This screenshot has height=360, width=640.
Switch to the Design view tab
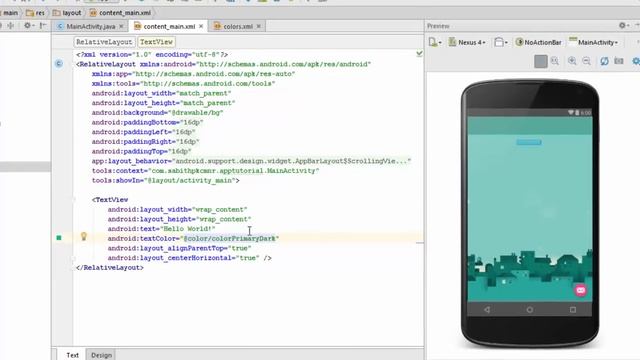point(101,355)
